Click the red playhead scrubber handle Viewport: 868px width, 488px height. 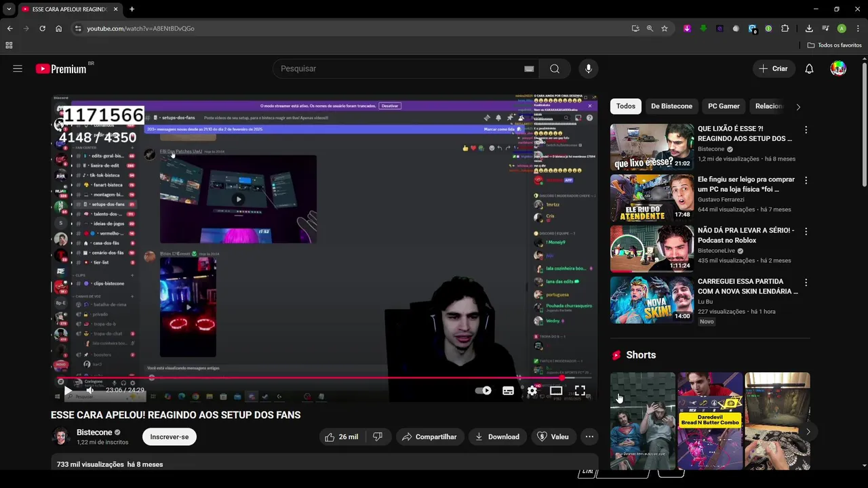pyautogui.click(x=562, y=378)
